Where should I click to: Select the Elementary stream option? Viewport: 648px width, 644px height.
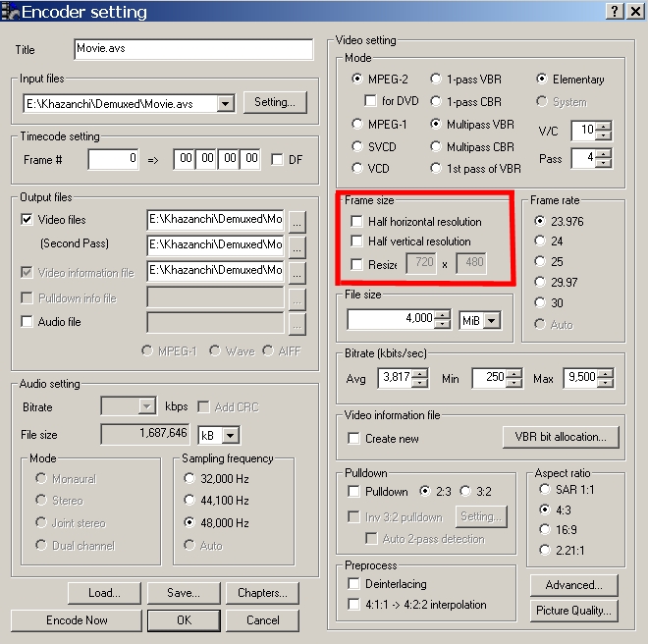[x=542, y=79]
